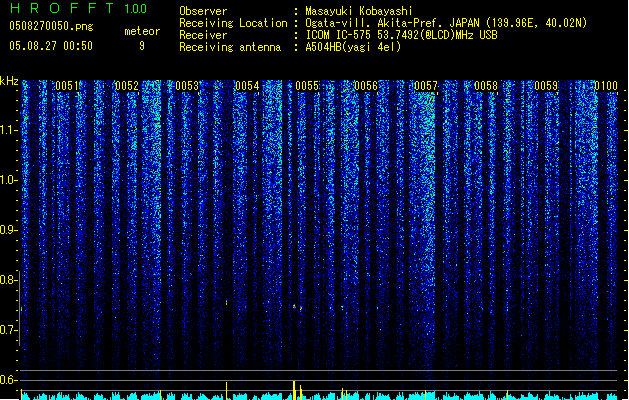629x400 pixels.
Task: Click time marker 0054
Action: tap(247, 86)
